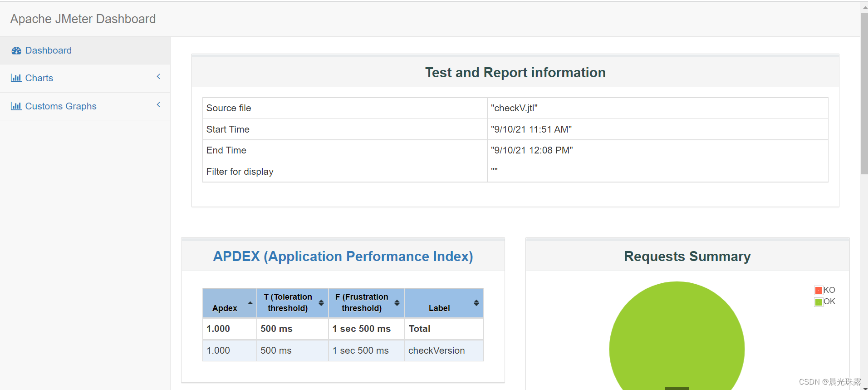Sort by the Apdex column arrow
The width and height of the screenshot is (868, 390).
coord(250,303)
